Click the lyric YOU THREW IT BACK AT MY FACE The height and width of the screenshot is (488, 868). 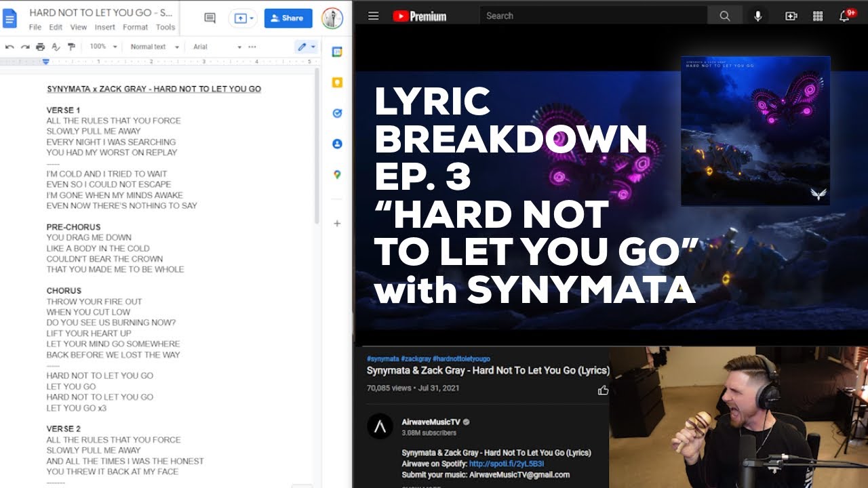coord(113,472)
